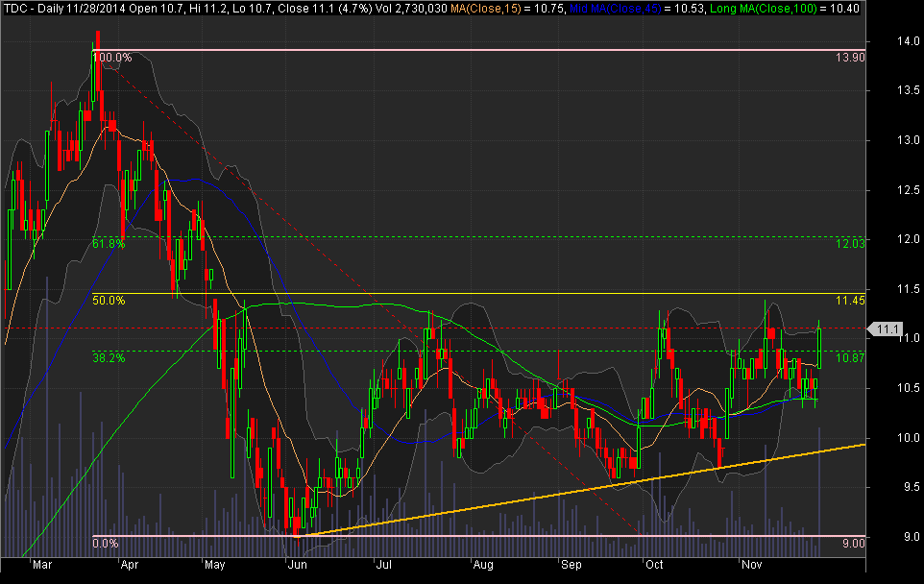Click the 100.0% retracement label
Viewport: 924px width, 584px height.
pos(112,58)
